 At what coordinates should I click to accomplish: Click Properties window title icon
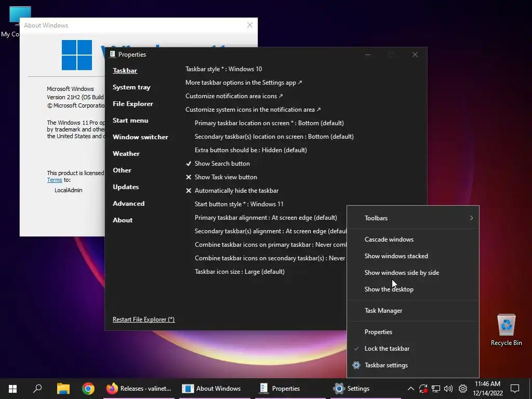pyautogui.click(x=113, y=54)
